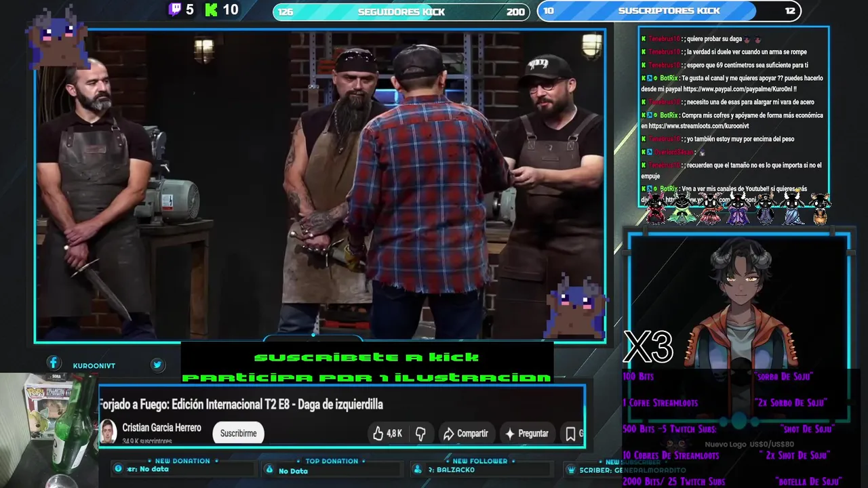Click the Forjado a Fuego video title
The image size is (868, 488).
click(x=241, y=404)
